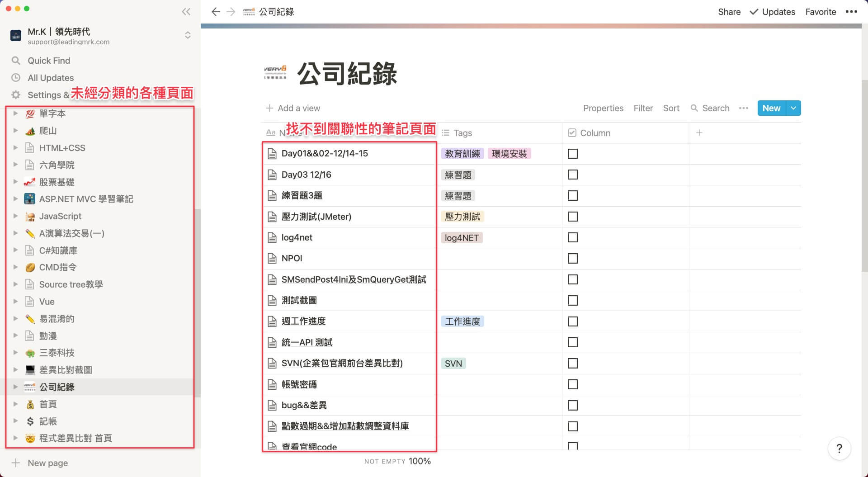This screenshot has height=477, width=868.
Task: Click the Share button
Action: coord(729,12)
